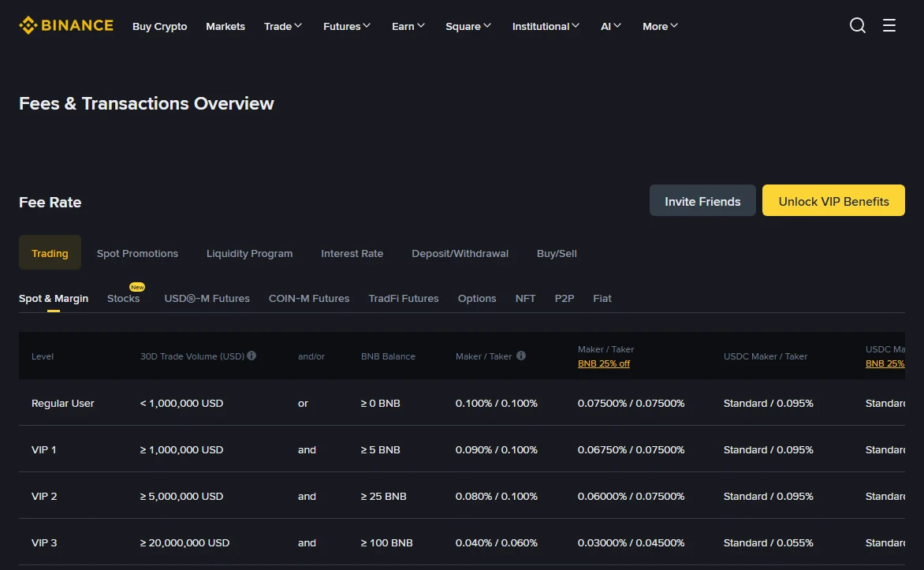The image size is (924, 570).
Task: Click Unlock VIP Benefits button
Action: [x=833, y=200]
